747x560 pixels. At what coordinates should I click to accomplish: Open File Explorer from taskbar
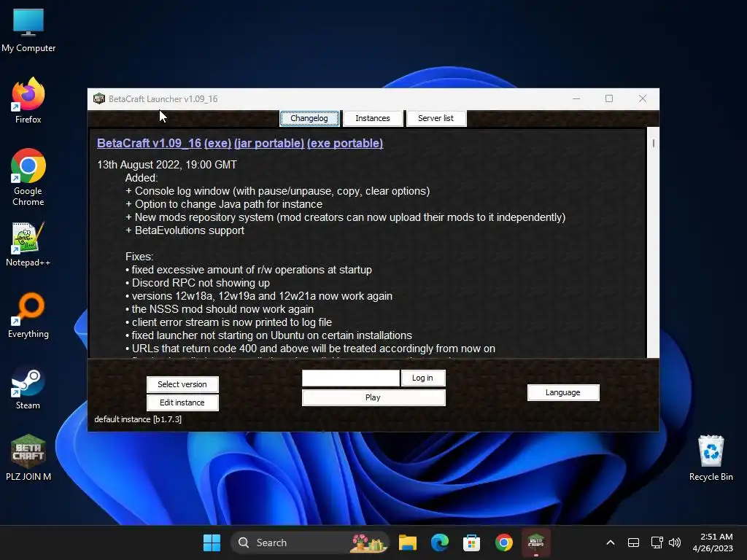[x=407, y=542]
